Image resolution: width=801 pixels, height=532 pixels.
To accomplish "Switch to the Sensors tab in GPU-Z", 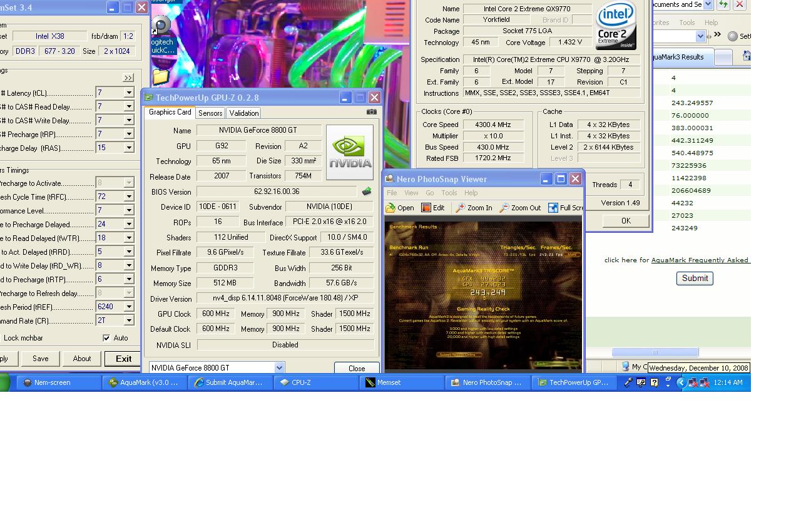I will click(210, 113).
